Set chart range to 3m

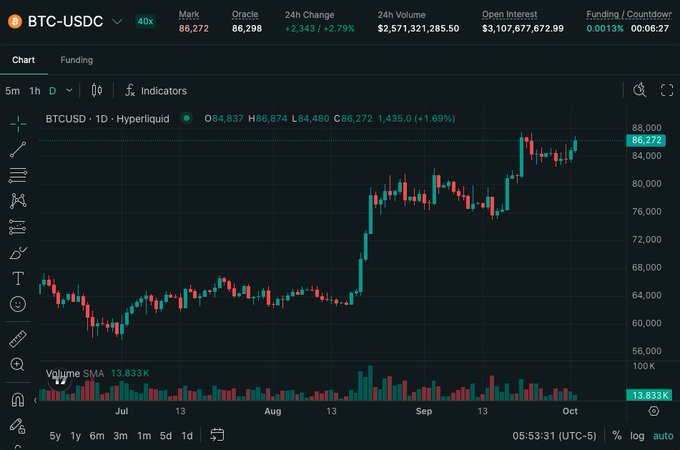tap(120, 436)
